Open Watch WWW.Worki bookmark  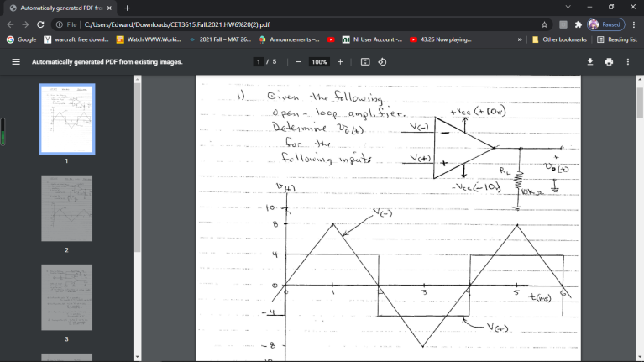coord(149,39)
